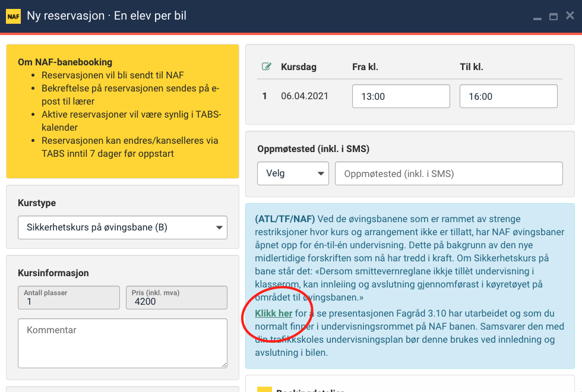
Task: Open the Velg oppmøtested dropdown
Action: (x=293, y=173)
